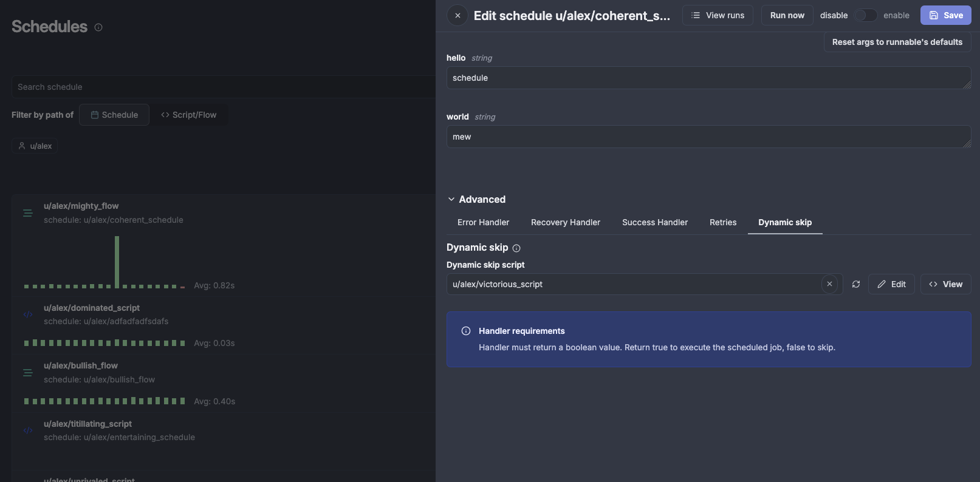Click the script icon next to dominated_script

click(x=28, y=314)
